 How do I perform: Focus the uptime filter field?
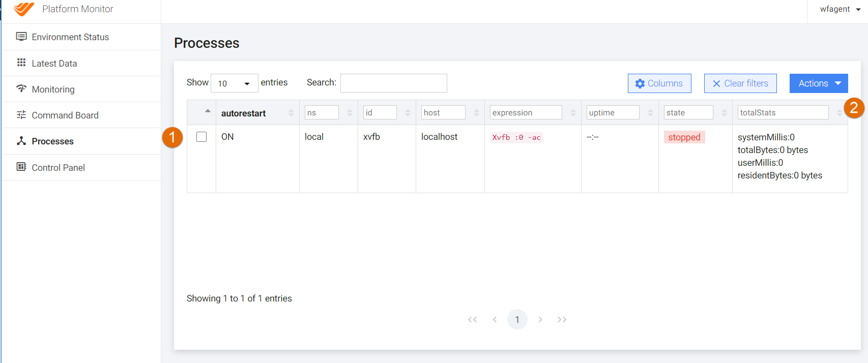tap(613, 112)
